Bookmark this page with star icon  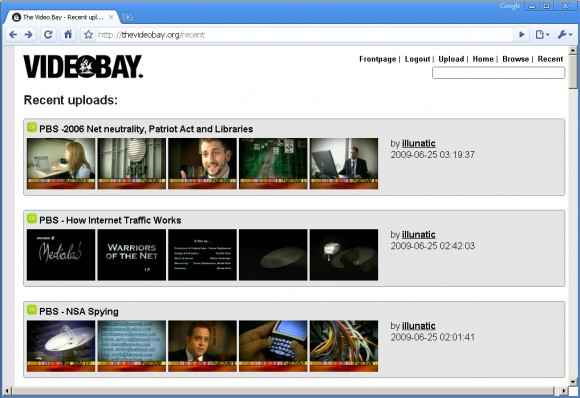pos(88,35)
